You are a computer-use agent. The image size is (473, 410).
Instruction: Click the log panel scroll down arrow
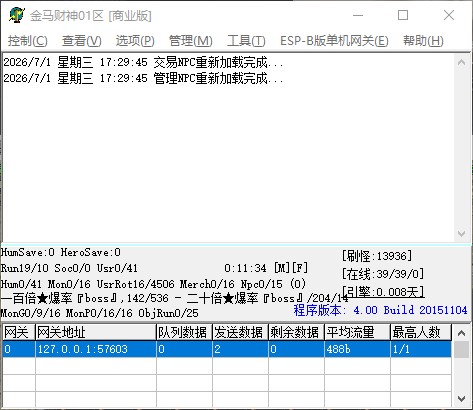pyautogui.click(x=462, y=233)
